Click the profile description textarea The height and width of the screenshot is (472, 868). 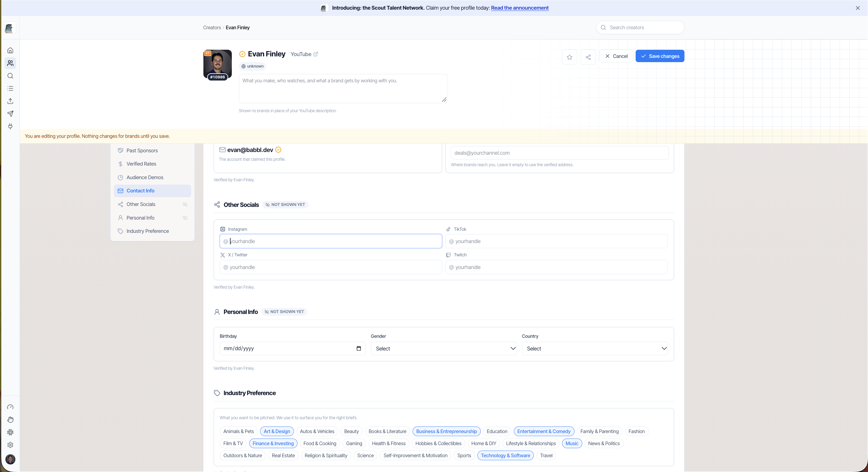point(343,89)
